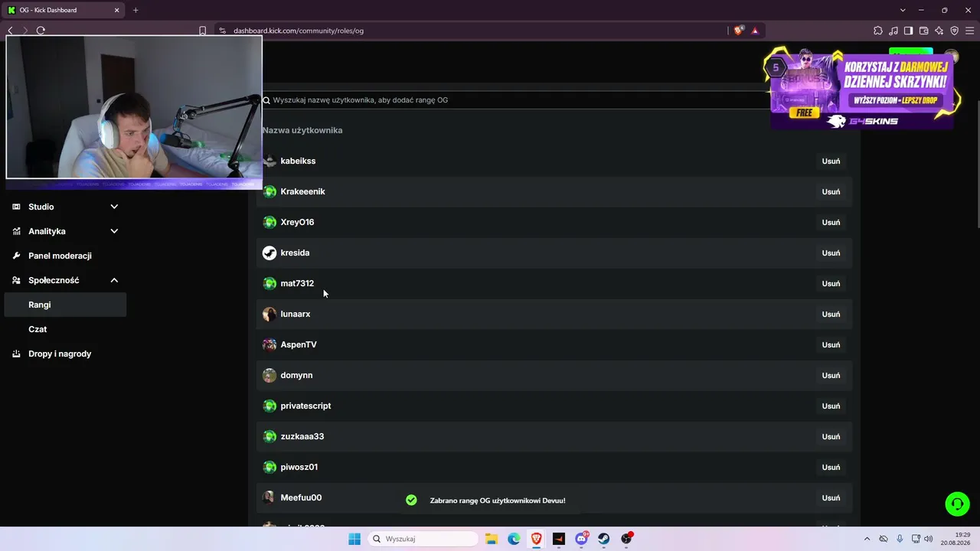Open Leo AI sparkle icon in toolbar
Screen dimensions: 980x551
(x=939, y=31)
